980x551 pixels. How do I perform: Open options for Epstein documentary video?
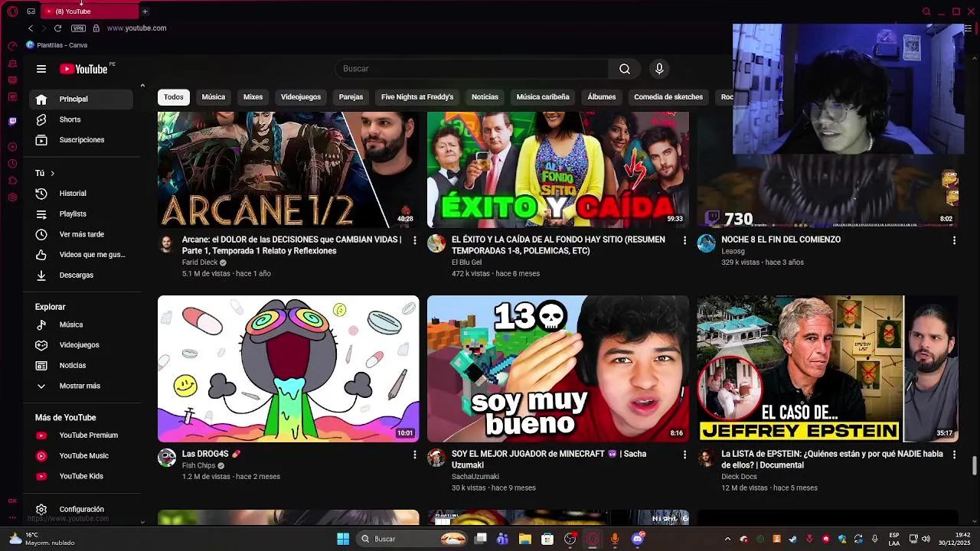click(954, 455)
